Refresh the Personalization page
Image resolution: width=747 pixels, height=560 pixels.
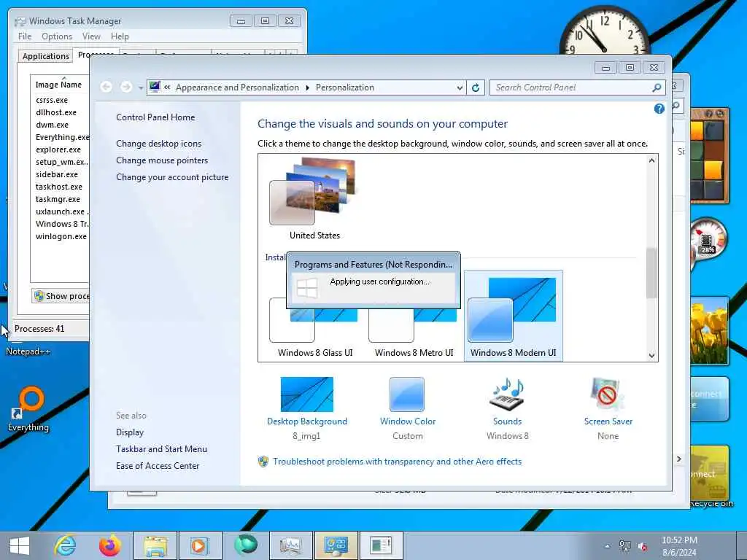coord(476,87)
